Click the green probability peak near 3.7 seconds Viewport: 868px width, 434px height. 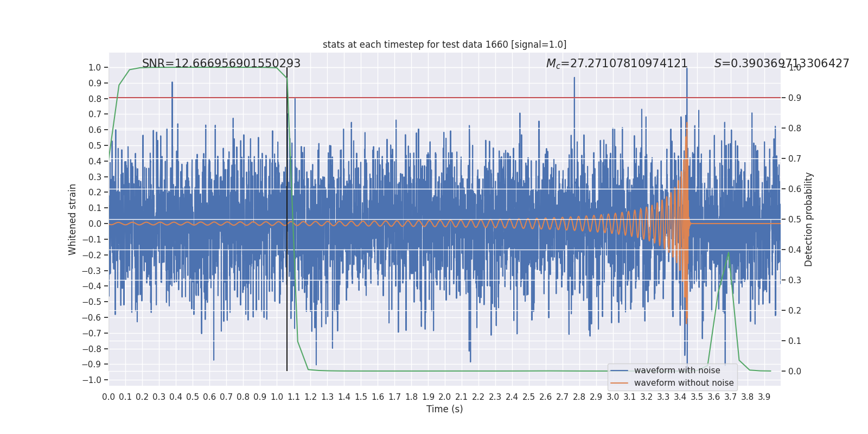[x=728, y=253]
